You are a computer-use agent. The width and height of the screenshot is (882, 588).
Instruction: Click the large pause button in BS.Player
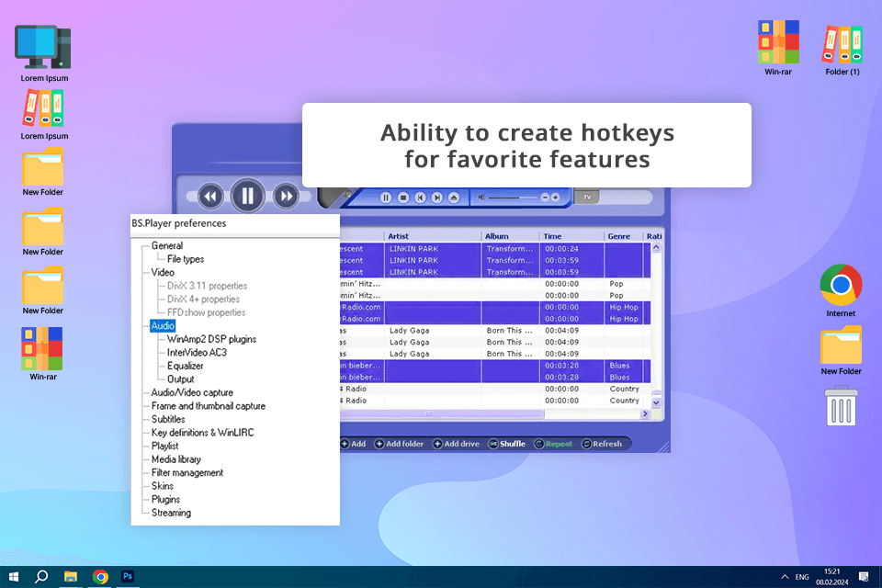click(247, 196)
